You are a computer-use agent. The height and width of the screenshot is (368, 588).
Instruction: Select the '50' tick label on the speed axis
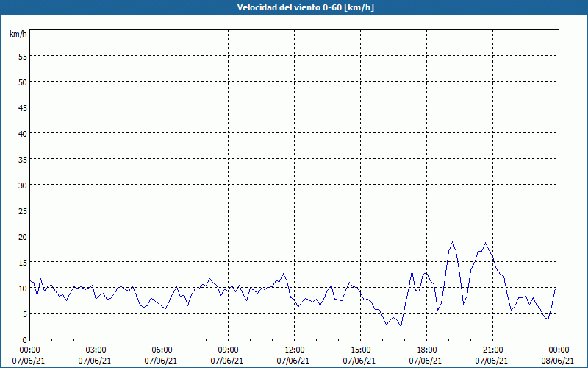click(x=23, y=82)
